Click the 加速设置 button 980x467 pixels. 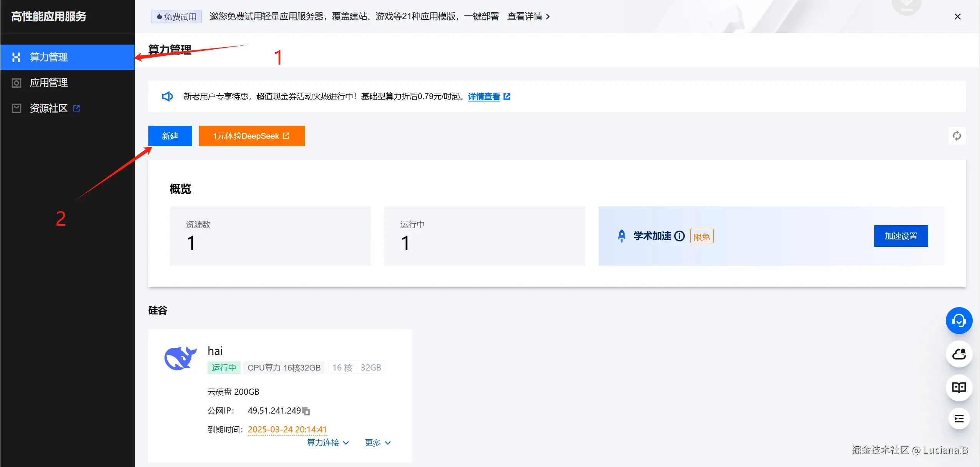click(x=900, y=236)
